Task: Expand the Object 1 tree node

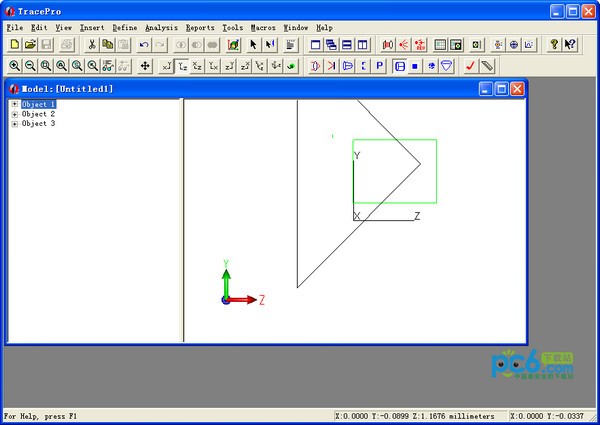Action: (14, 104)
